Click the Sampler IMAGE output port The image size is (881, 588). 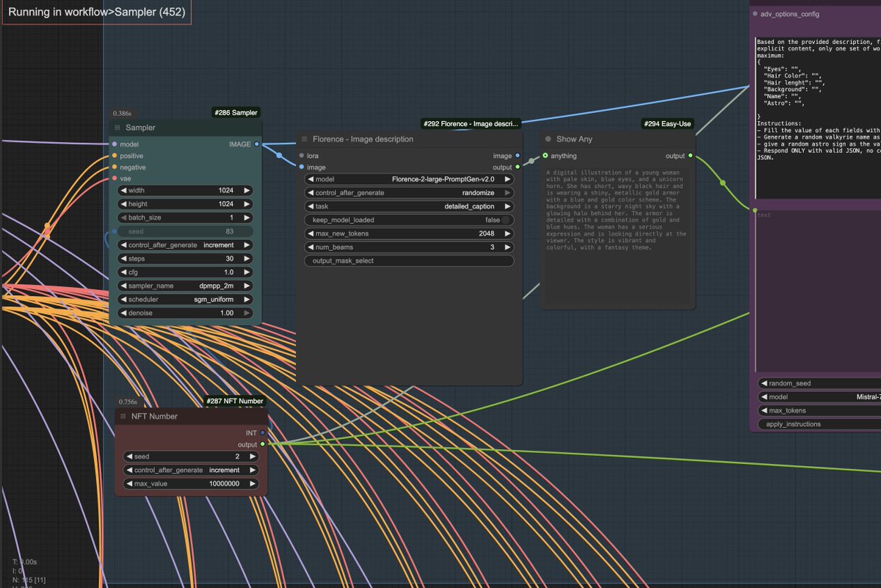tap(256, 145)
